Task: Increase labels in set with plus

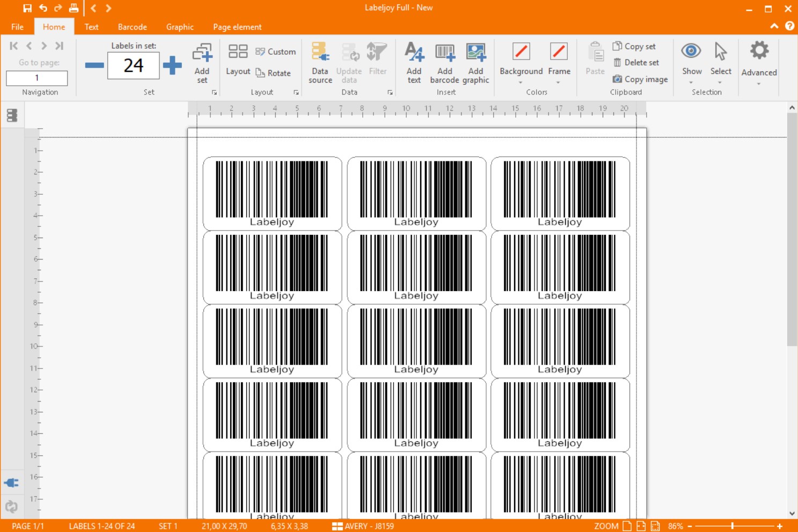Action: pos(172,65)
